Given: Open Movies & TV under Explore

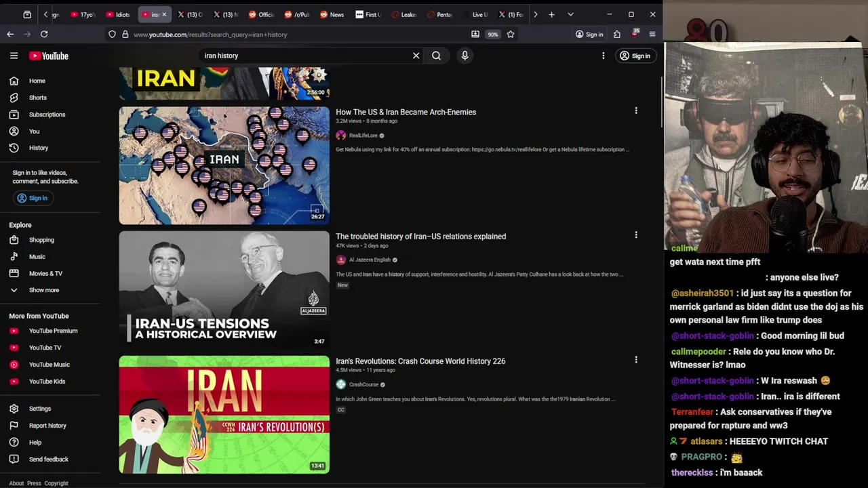Looking at the screenshot, I should point(45,273).
